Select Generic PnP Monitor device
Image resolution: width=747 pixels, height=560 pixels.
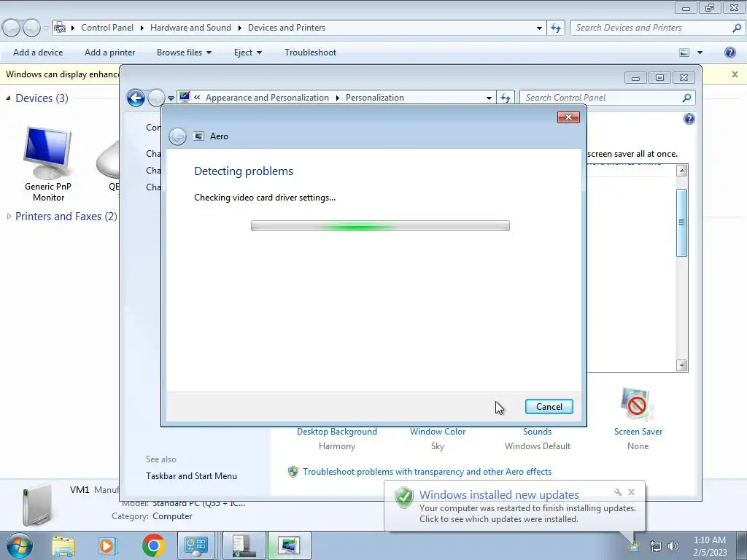pos(48,164)
